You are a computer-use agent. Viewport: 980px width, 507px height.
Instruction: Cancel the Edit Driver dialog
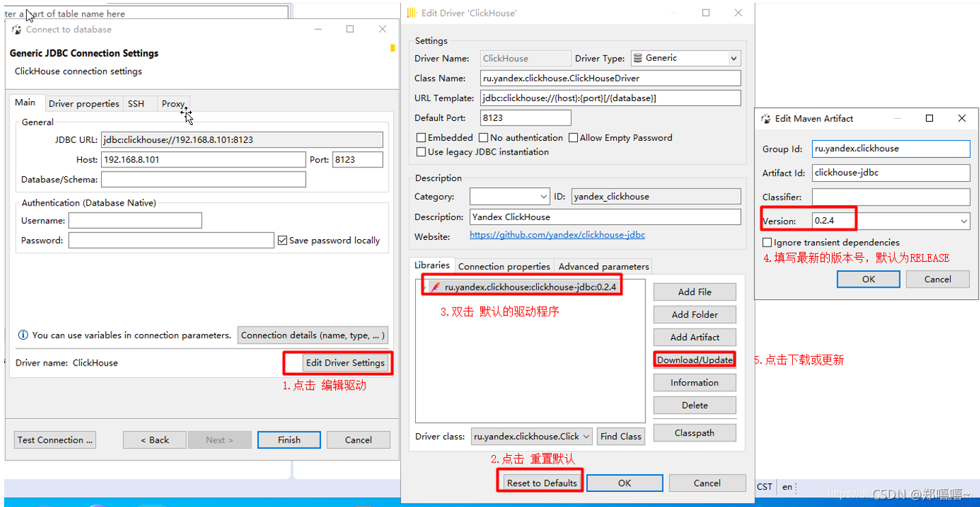point(707,483)
